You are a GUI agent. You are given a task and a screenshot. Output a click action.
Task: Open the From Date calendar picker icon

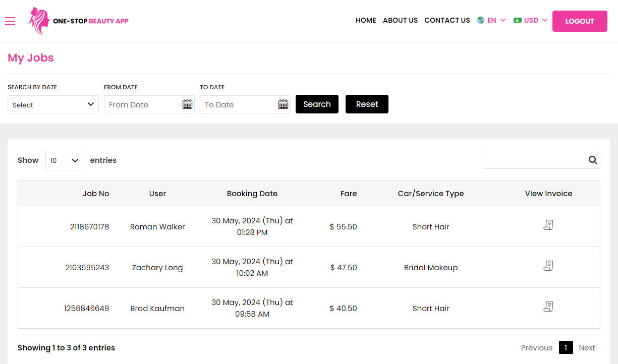click(188, 104)
